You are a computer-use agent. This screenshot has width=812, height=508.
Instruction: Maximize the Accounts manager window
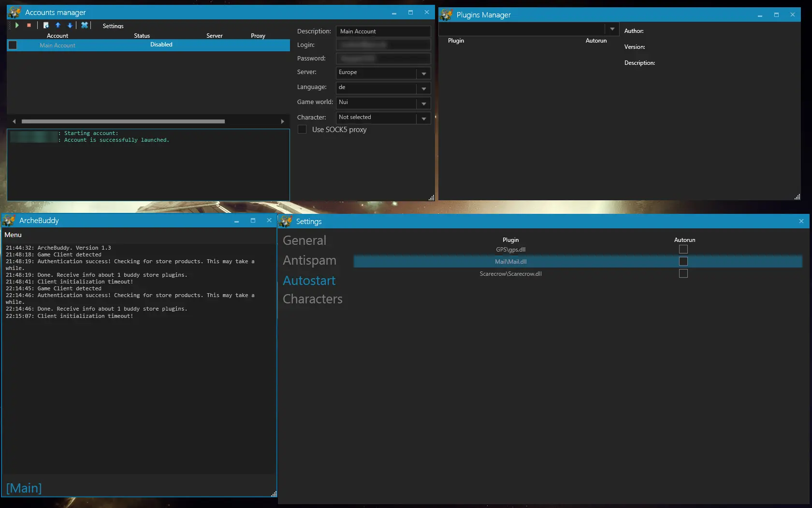(x=410, y=13)
